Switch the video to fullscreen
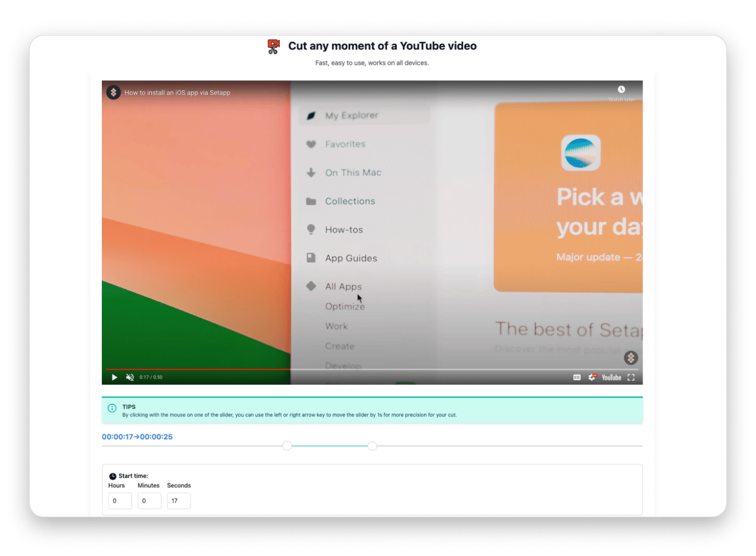This screenshot has height=556, width=756. [x=631, y=377]
